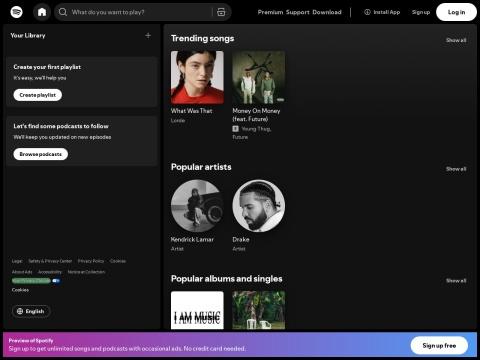Open the Legal footer link
This screenshot has height=360, width=480.
(x=17, y=261)
